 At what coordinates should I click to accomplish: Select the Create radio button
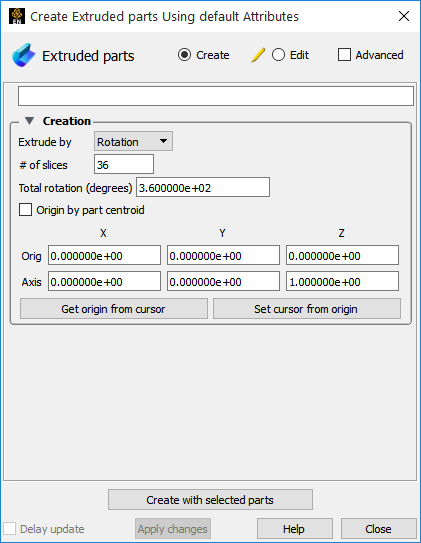(184, 55)
